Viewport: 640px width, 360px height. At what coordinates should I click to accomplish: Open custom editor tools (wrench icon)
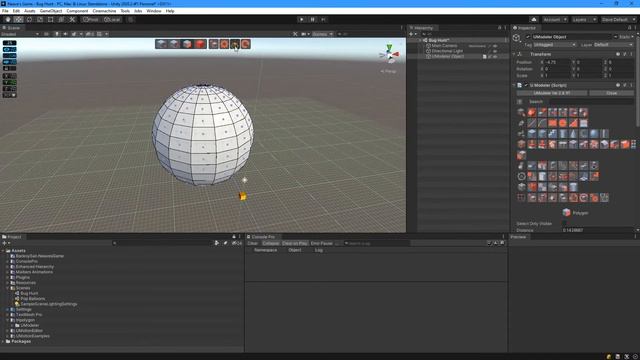pyautogui.click(x=72, y=20)
